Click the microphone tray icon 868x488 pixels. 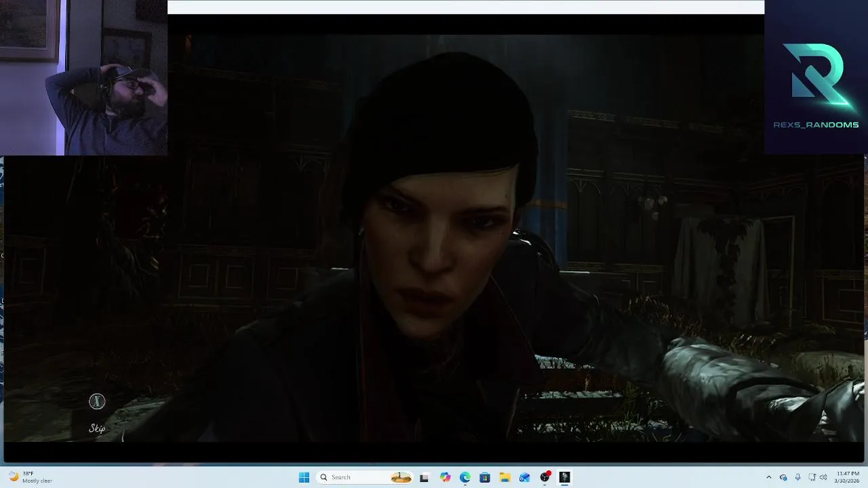(797, 477)
